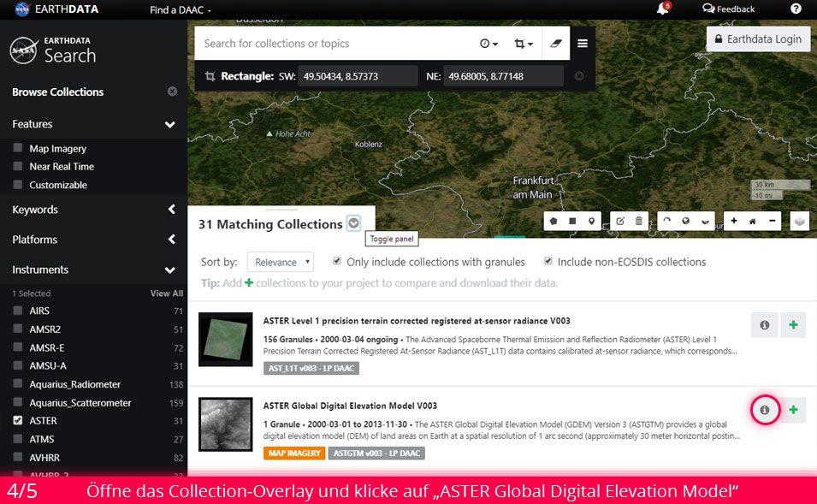This screenshot has height=504, width=817.
Task: Check the Aquarius_Radiometer instrument filter
Action: coord(18,383)
